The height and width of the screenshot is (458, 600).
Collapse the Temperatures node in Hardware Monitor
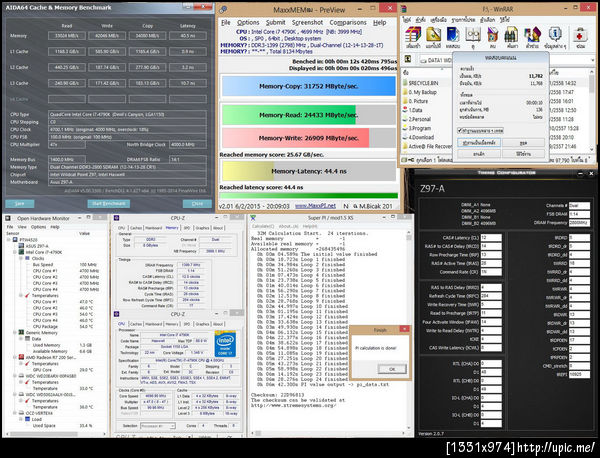pos(20,293)
